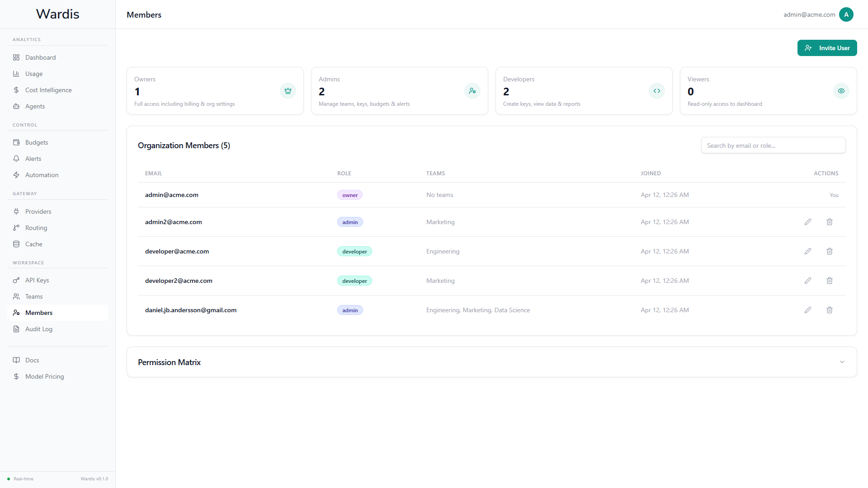Image resolution: width=868 pixels, height=488 pixels.
Task: Click admin badge in admin2@acme.com row
Action: pos(350,222)
